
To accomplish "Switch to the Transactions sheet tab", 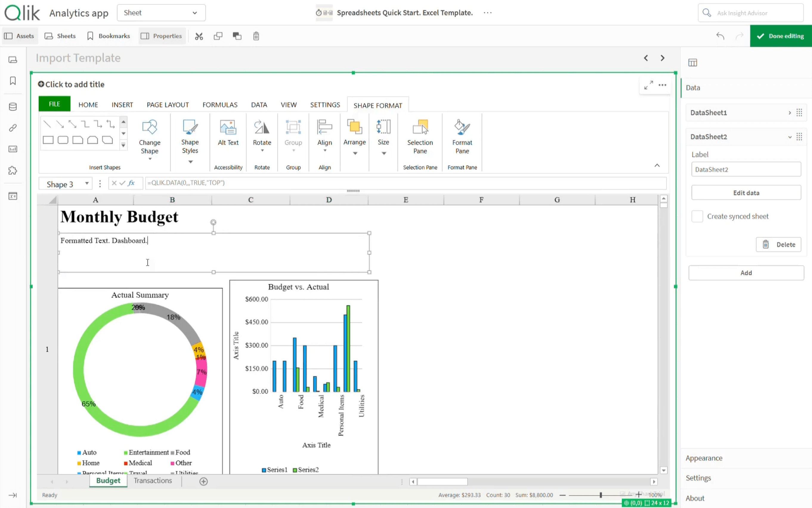I will tap(153, 481).
